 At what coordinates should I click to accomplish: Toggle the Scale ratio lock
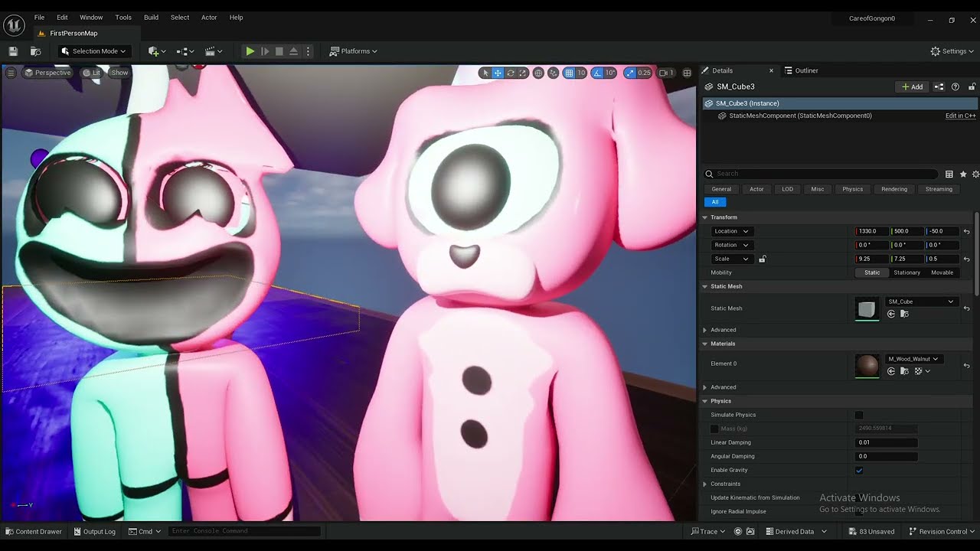[x=762, y=259]
